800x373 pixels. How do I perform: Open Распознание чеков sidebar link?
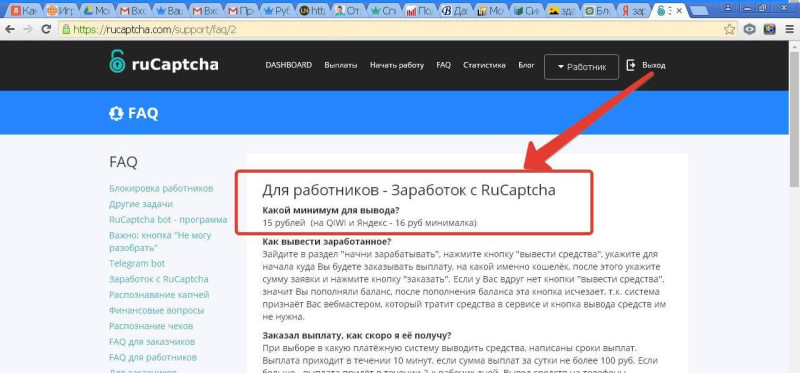[x=151, y=326]
